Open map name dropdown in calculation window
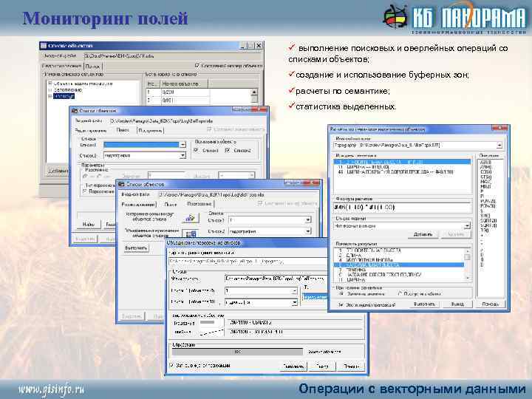Screen dimensions: 532x399 coord(499,146)
